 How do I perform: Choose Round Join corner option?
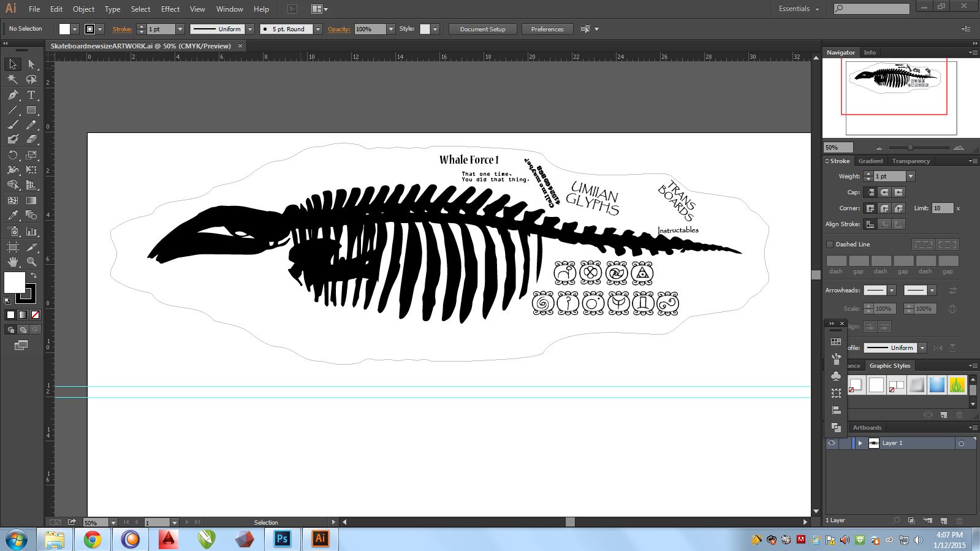884,208
